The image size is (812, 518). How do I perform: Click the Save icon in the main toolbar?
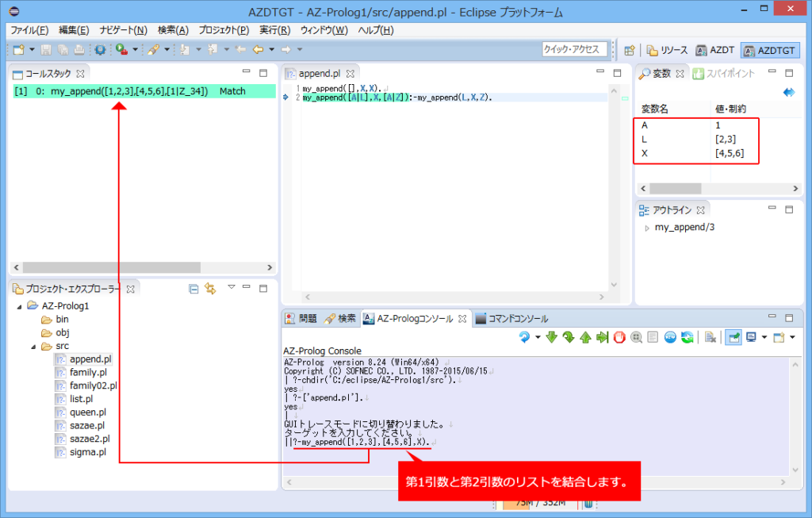click(x=46, y=50)
